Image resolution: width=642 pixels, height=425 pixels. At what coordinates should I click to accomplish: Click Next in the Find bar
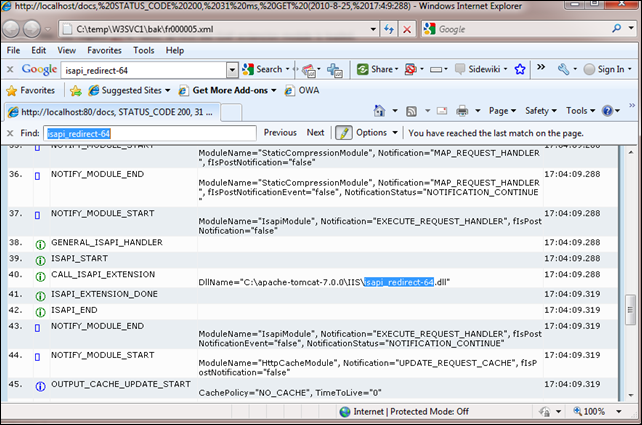pyautogui.click(x=315, y=133)
